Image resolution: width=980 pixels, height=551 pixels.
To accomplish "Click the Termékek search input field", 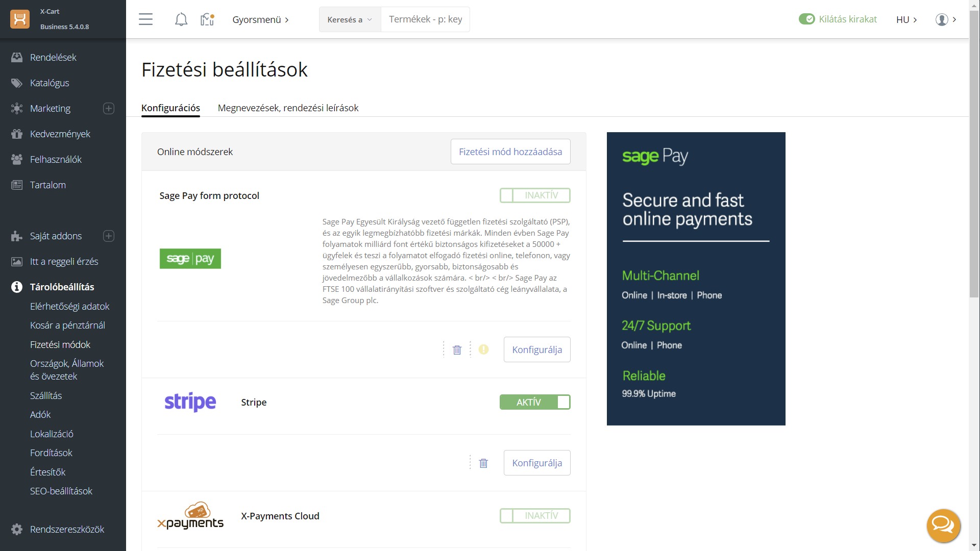I will (425, 19).
